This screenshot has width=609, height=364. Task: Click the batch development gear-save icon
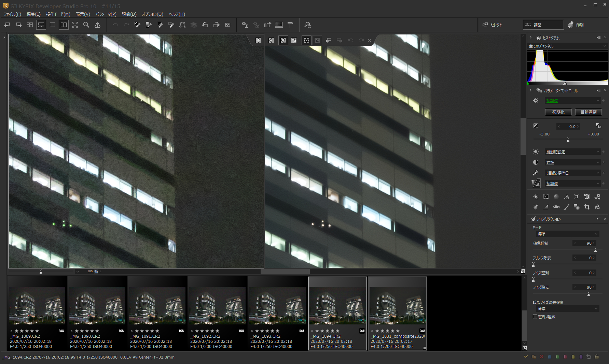pyautogui.click(x=245, y=25)
